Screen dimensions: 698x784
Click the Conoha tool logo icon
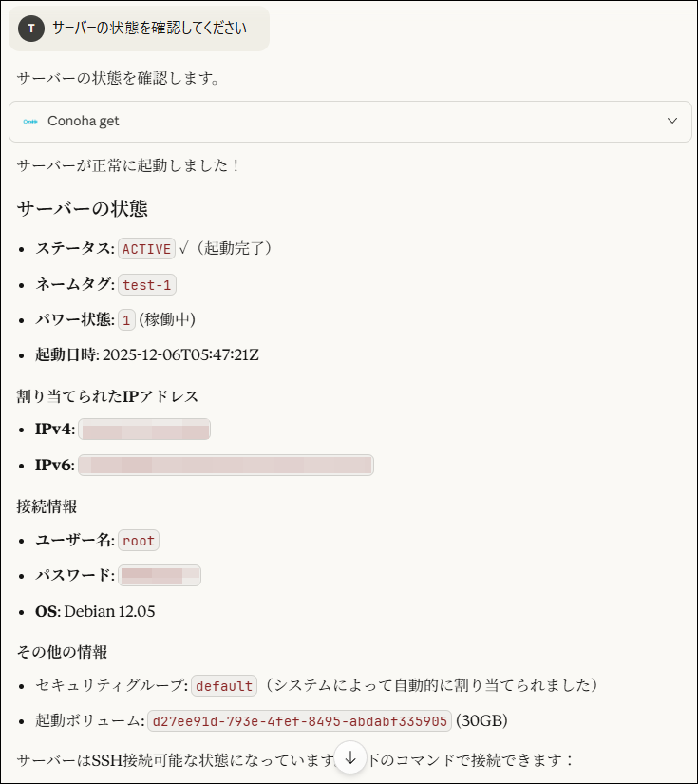coord(30,122)
